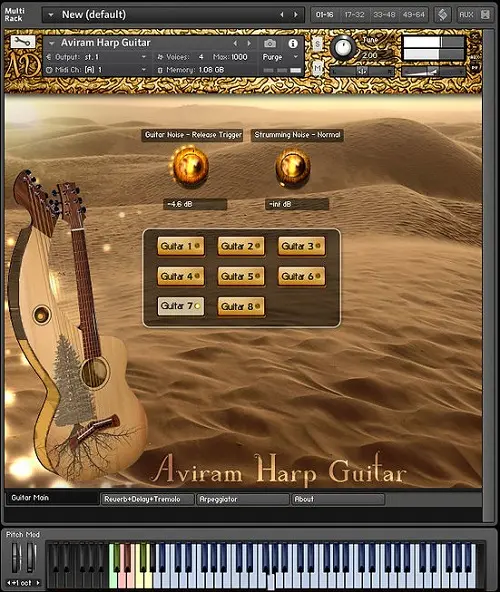Select the 33-48 rack page
Screen dimensions: 500x592
click(384, 15)
